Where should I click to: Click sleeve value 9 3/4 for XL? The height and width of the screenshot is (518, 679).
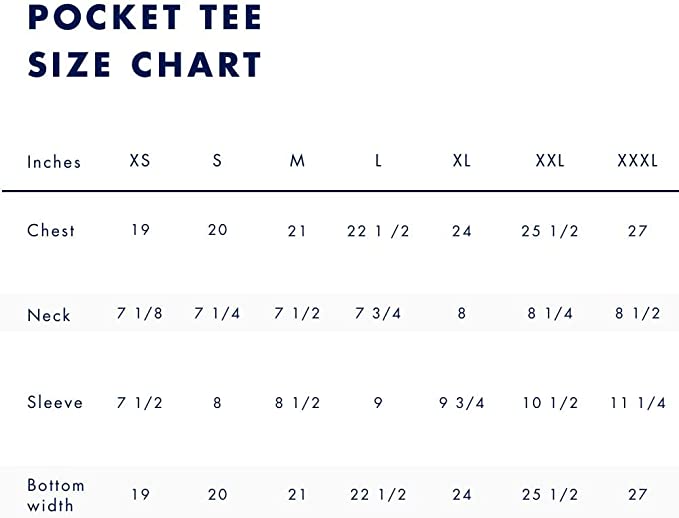pos(462,403)
